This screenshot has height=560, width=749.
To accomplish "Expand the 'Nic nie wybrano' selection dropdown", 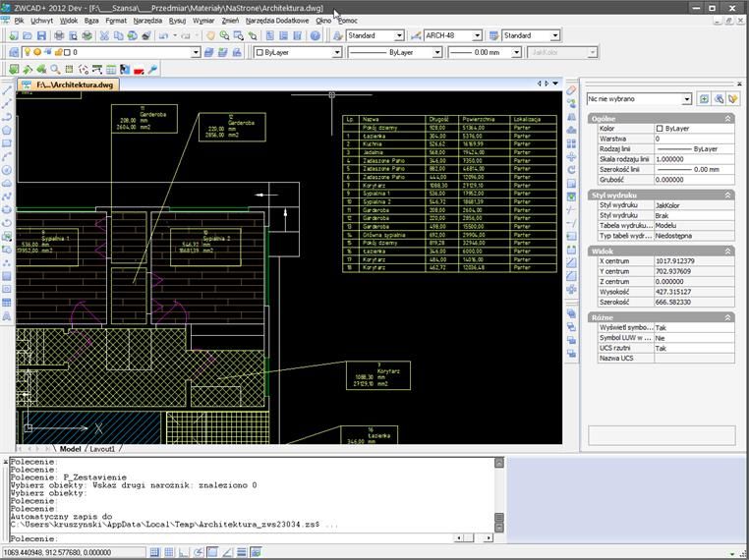I will point(687,99).
